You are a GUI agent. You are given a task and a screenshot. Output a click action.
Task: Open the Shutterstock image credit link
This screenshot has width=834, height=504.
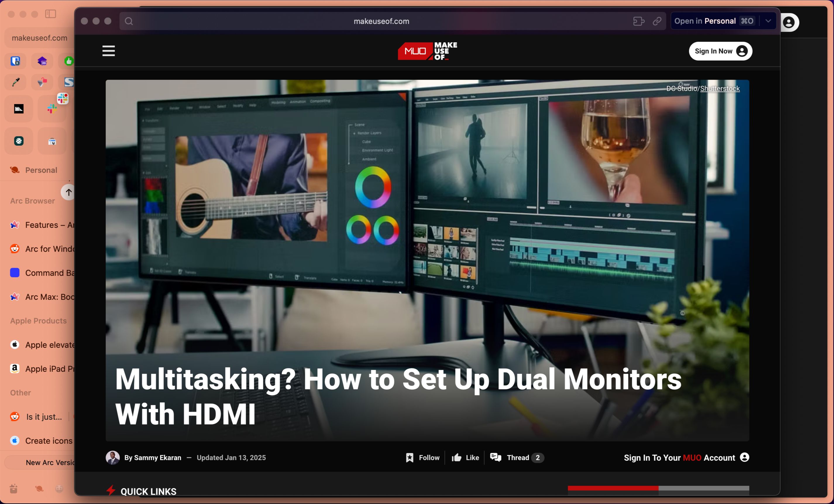pos(720,89)
